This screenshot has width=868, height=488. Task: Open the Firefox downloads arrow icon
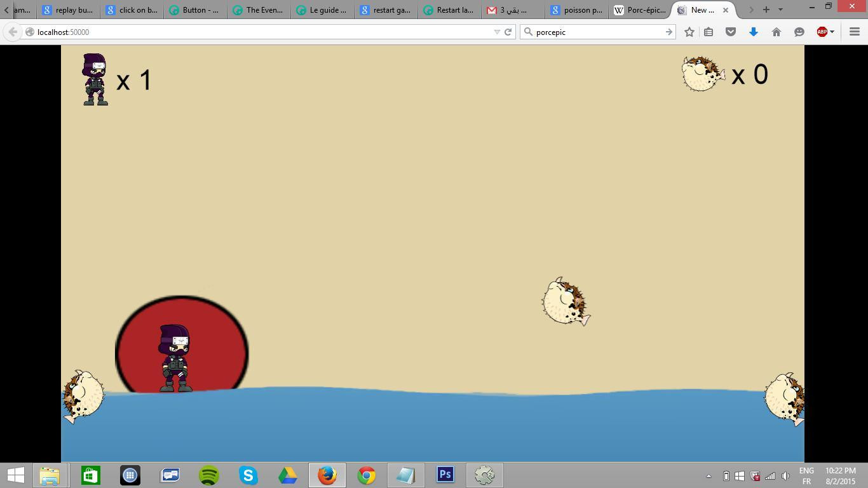click(754, 32)
